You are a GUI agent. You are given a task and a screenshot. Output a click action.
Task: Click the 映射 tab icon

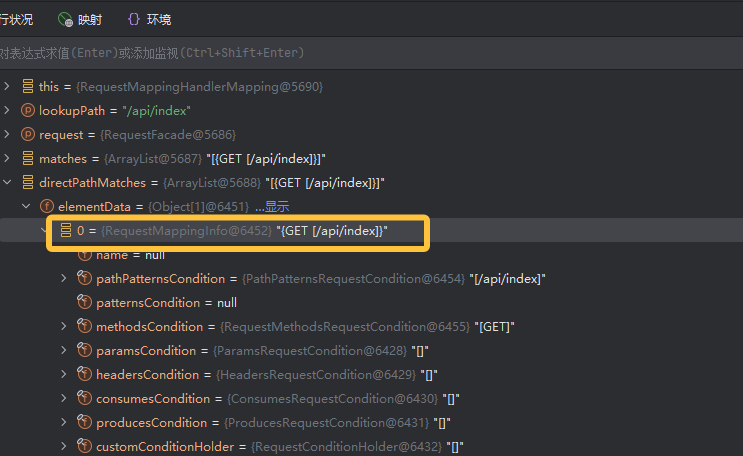click(65, 19)
